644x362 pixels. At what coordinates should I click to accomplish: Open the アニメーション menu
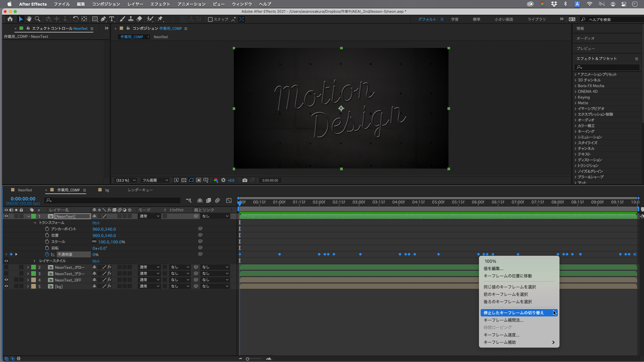point(191,4)
